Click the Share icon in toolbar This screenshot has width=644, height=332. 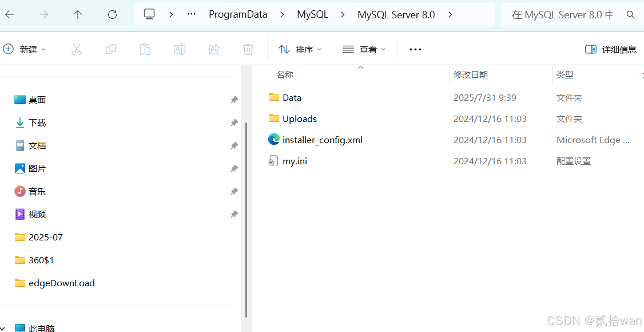coord(214,49)
